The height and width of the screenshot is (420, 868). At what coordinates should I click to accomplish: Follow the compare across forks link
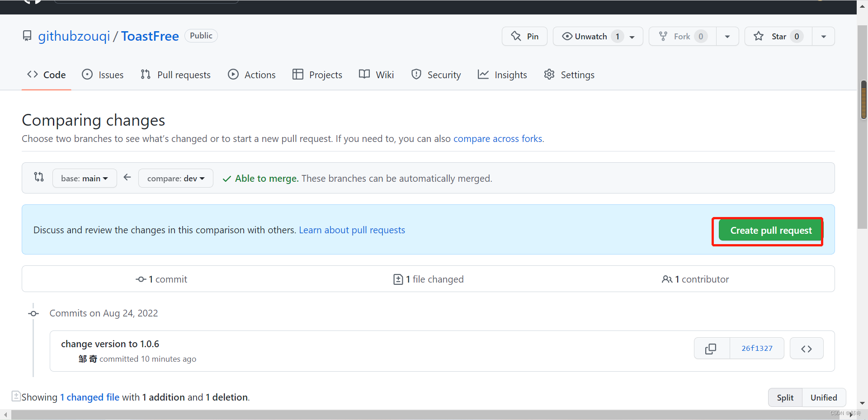[498, 139]
